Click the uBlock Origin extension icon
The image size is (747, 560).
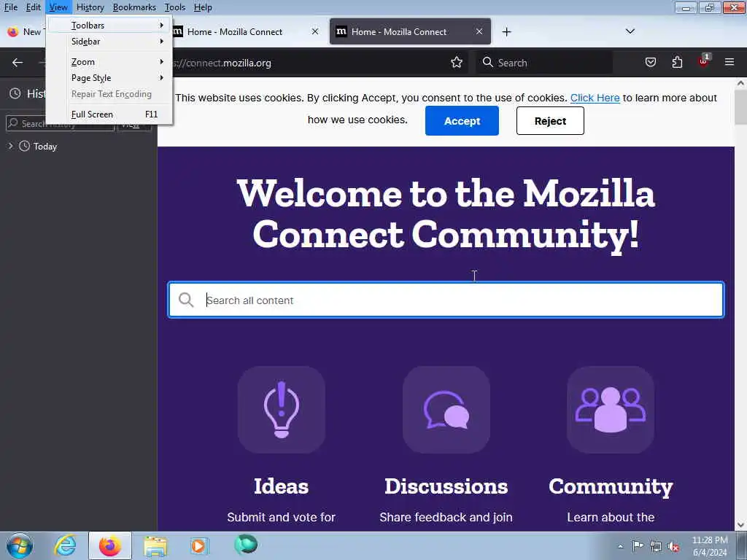coord(703,61)
